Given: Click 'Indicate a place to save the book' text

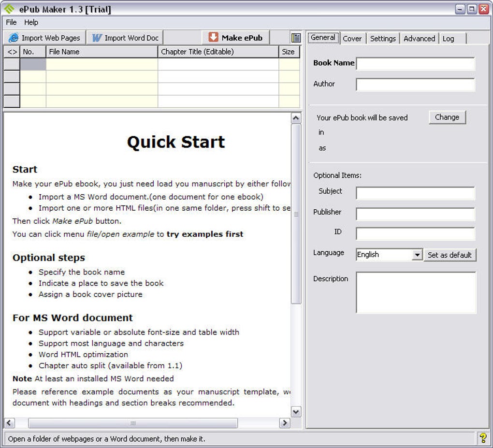Looking at the screenshot, I should (x=101, y=283).
